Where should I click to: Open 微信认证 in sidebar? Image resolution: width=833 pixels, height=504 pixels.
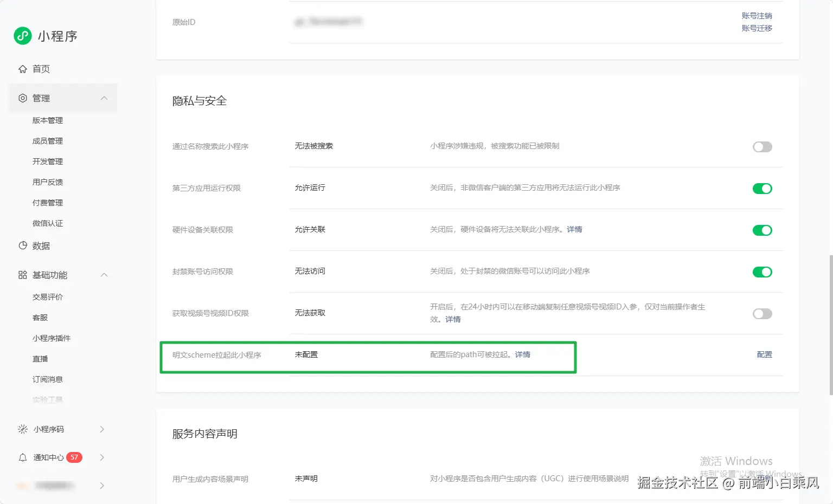coord(48,223)
